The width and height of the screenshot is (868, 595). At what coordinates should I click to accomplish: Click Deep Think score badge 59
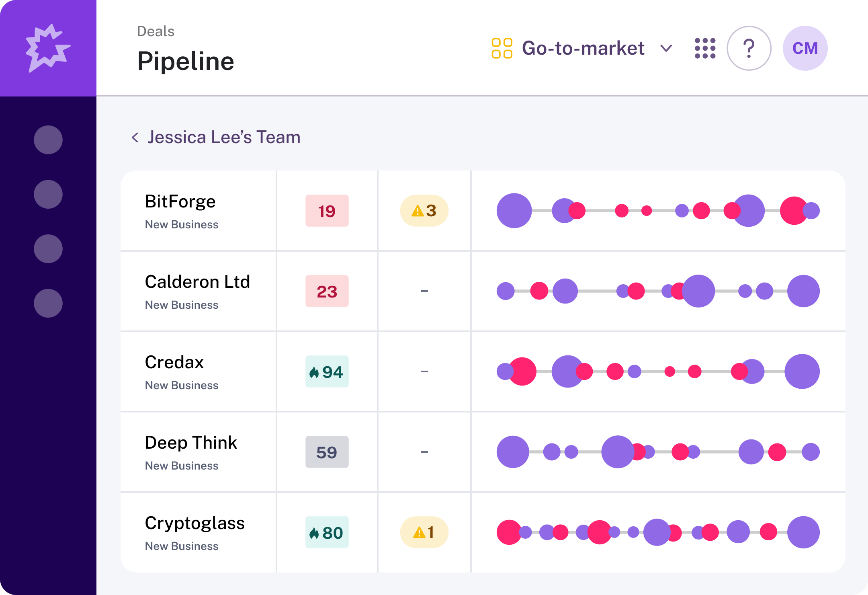click(327, 452)
